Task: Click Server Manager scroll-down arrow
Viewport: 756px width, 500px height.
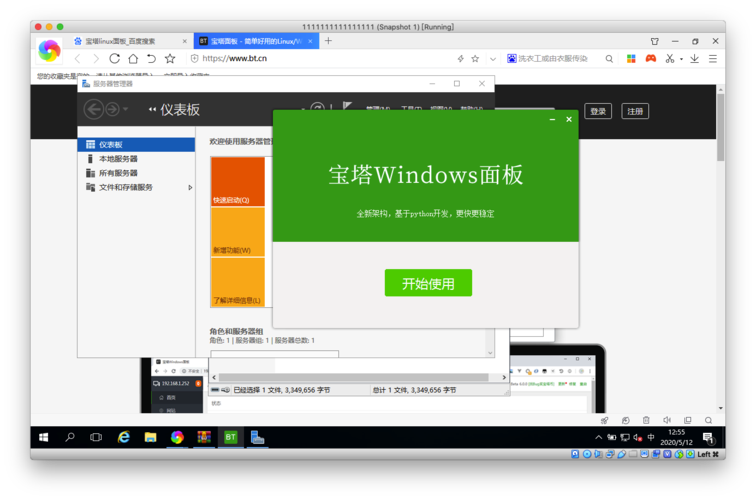Action: tap(490, 353)
